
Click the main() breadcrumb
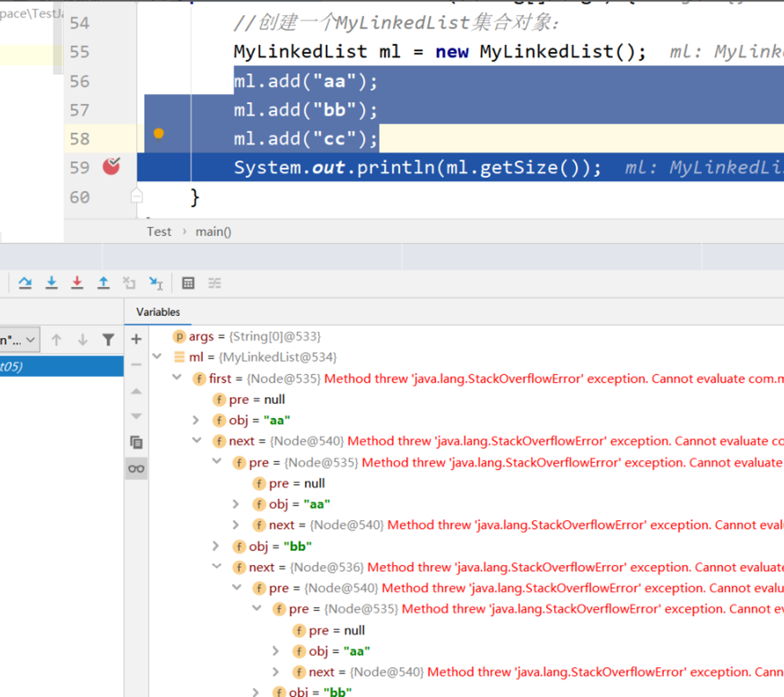pyautogui.click(x=213, y=232)
